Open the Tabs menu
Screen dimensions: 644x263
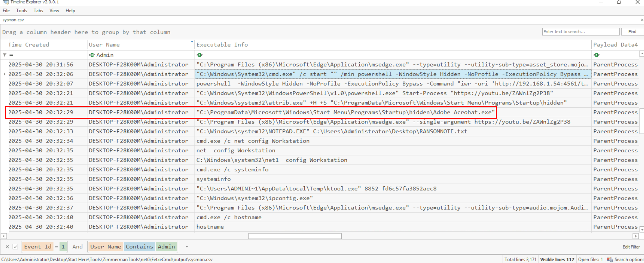coord(38,11)
